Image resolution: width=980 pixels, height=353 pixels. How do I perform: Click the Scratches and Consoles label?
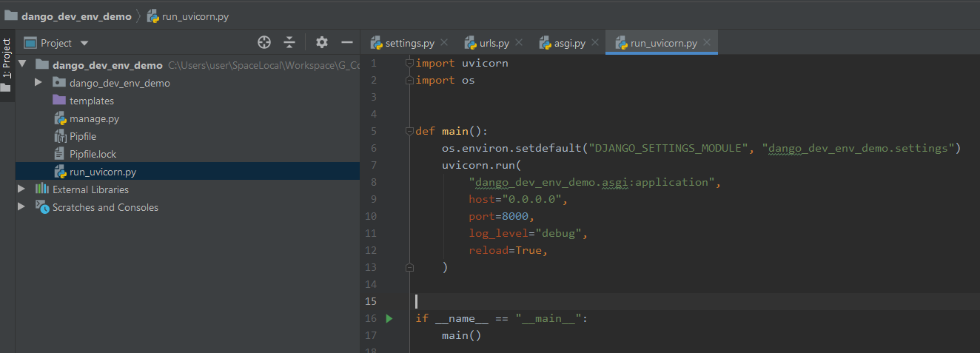[x=105, y=207]
